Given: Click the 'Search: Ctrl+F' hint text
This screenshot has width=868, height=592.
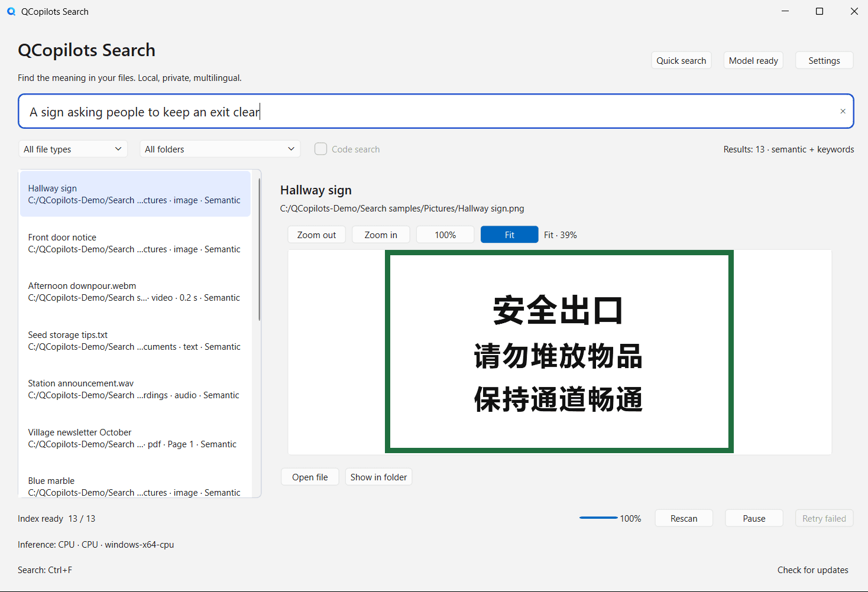Looking at the screenshot, I should 45,570.
